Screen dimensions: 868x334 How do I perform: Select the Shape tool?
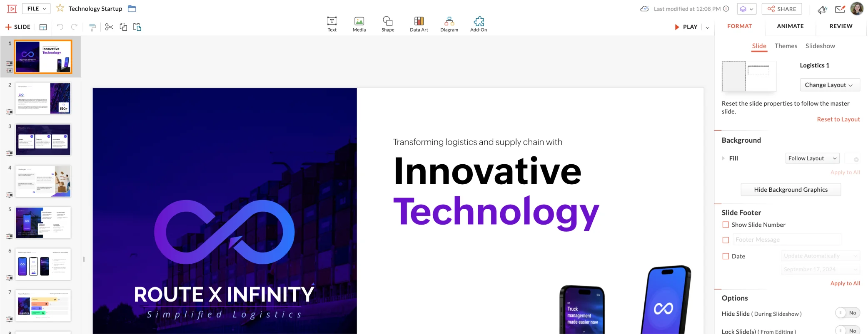pyautogui.click(x=388, y=24)
